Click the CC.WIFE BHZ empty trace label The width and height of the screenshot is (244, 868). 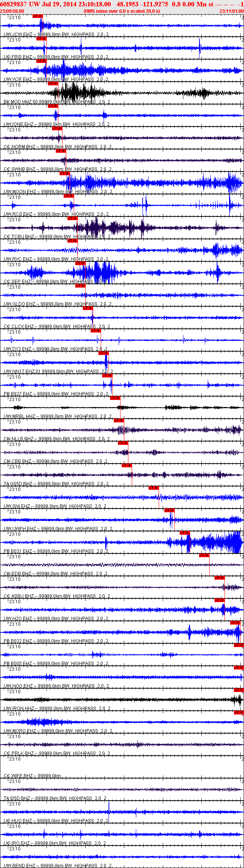pos(18,776)
